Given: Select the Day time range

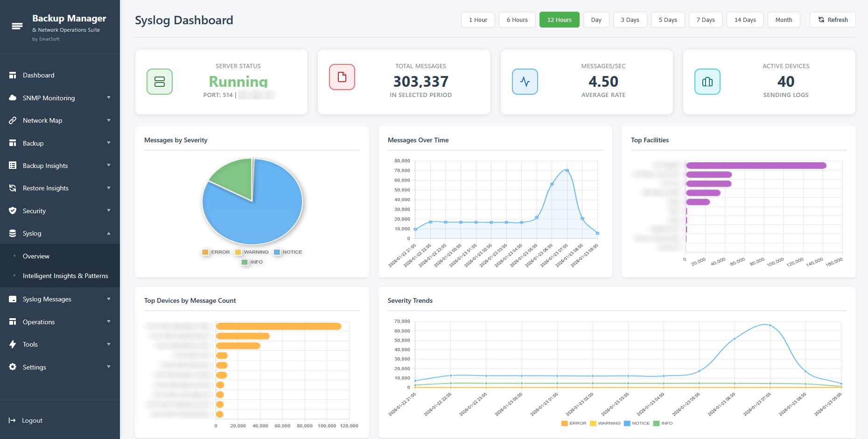Looking at the screenshot, I should click(596, 20).
